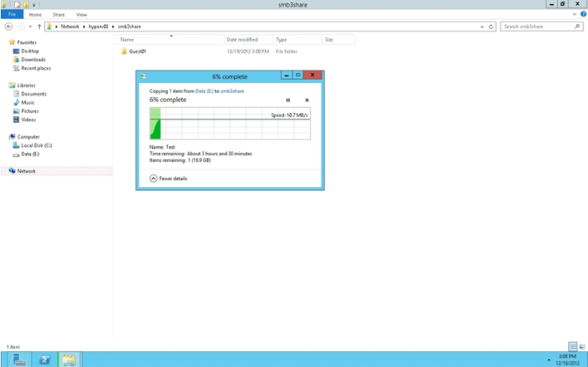Switch to the details view layout icon
Image resolution: width=588 pixels, height=367 pixels.
(x=573, y=347)
